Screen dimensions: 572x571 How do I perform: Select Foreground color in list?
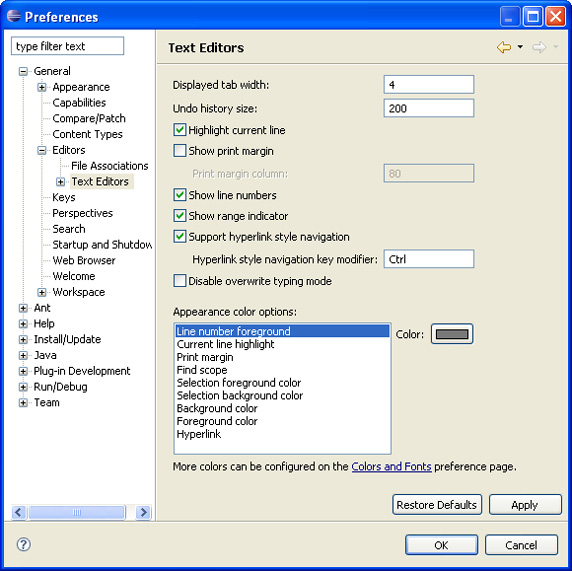pyautogui.click(x=282, y=421)
